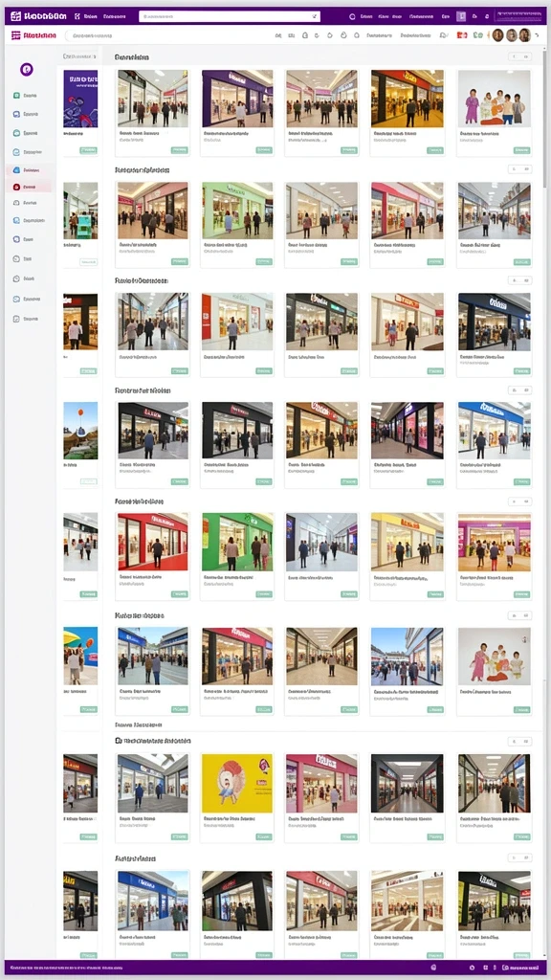Click the highlighted square button in the purple top bar
This screenshot has width=551, height=980.
pyautogui.click(x=461, y=17)
